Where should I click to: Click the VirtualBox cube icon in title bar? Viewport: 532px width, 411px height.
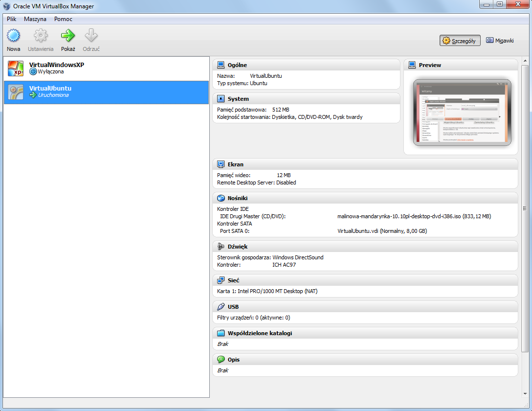click(x=6, y=6)
